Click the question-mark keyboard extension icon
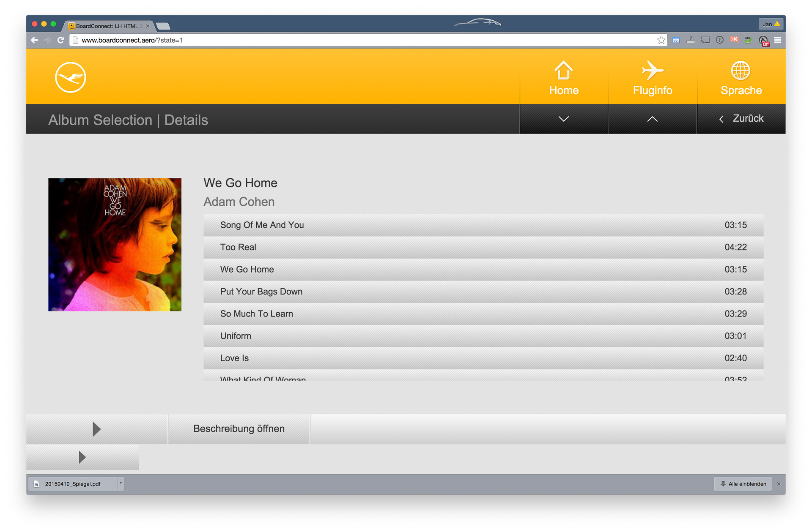The image size is (812, 532). tap(691, 40)
